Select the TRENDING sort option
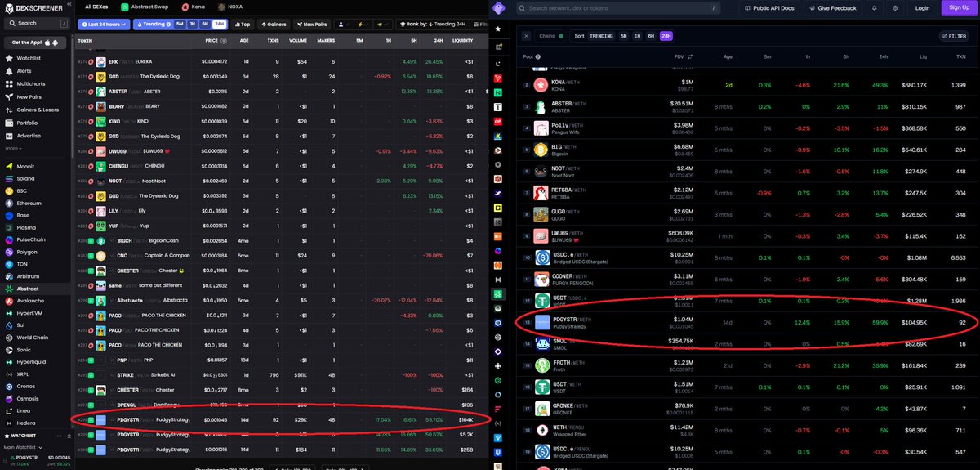The width and height of the screenshot is (980, 470). [x=601, y=36]
